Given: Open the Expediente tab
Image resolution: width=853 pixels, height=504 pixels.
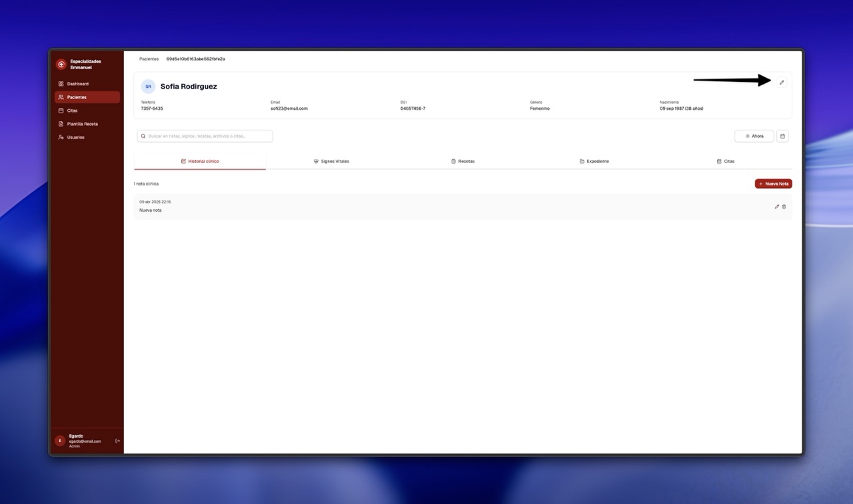Looking at the screenshot, I should tap(594, 162).
